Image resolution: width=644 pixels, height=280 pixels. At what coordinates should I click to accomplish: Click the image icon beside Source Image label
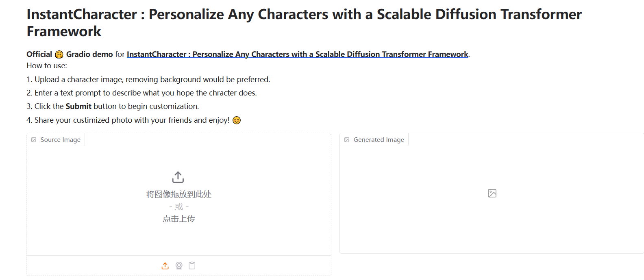tap(34, 140)
